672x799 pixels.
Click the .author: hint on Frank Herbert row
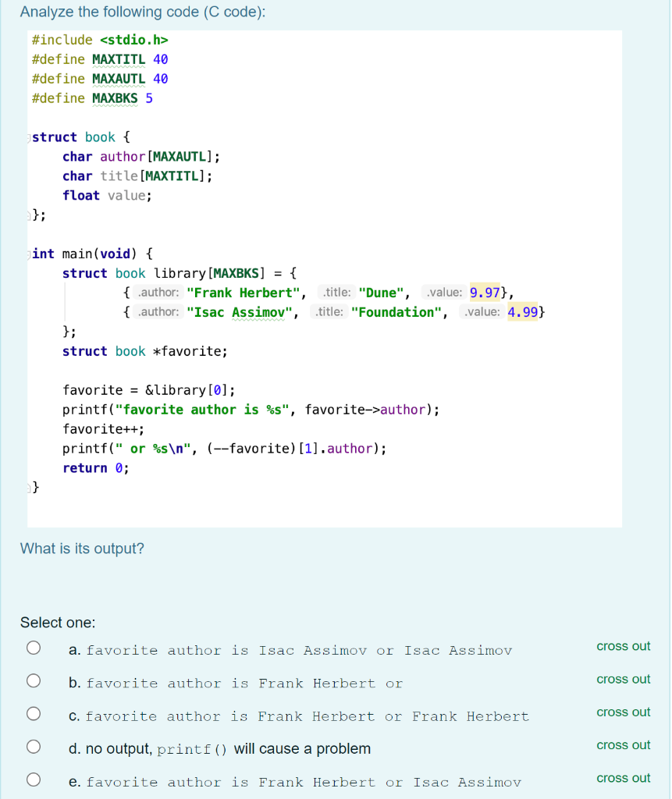pyautogui.click(x=158, y=293)
